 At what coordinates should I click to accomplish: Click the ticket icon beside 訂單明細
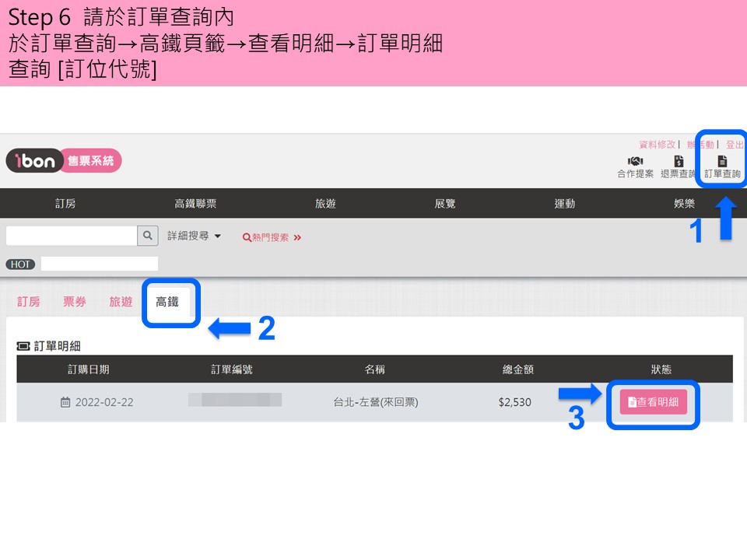[x=23, y=346]
